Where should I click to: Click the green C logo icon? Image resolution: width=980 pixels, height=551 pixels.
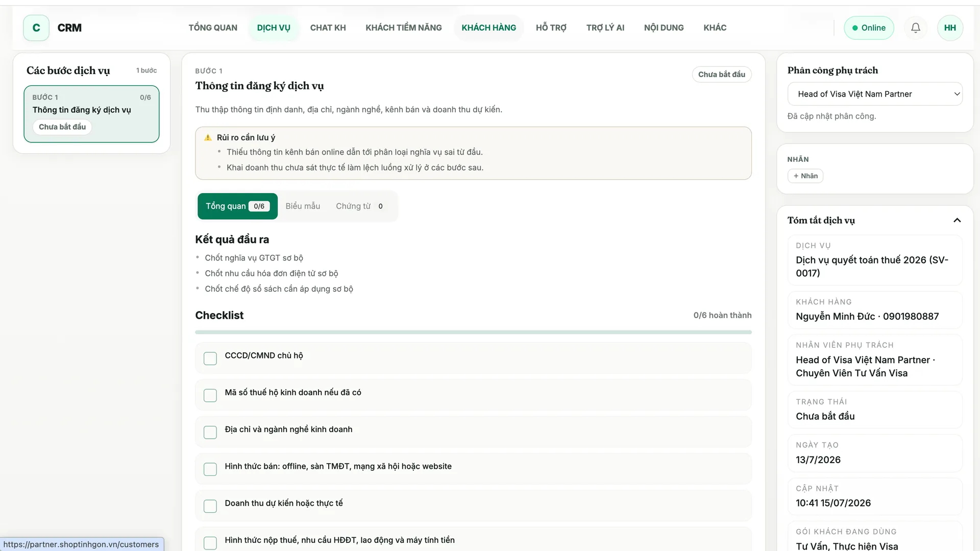tap(36, 28)
